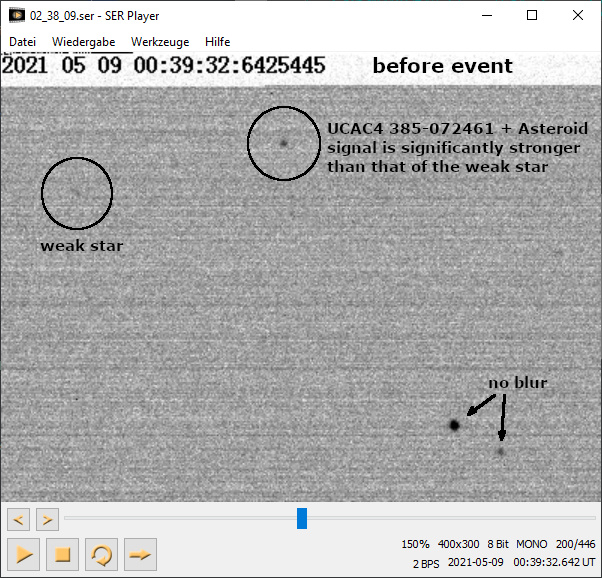Click the blue frame slider handle
Screen dimensions: 602x578
tap(302, 518)
